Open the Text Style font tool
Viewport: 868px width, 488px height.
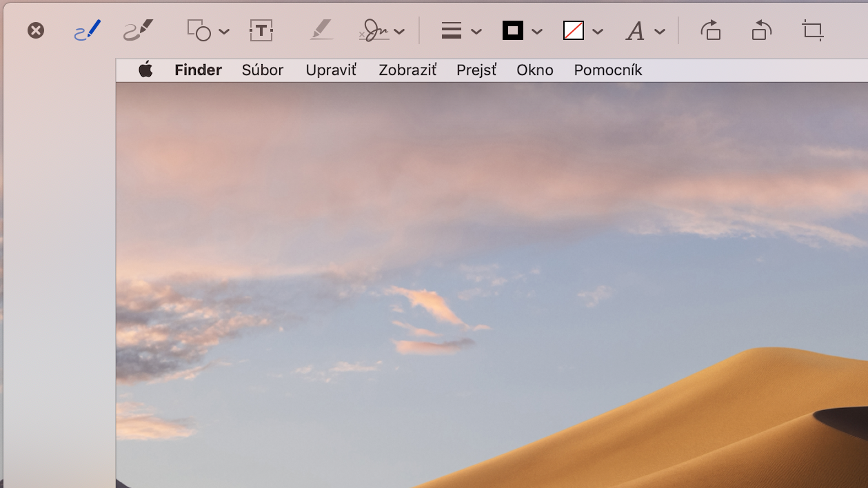(x=635, y=31)
